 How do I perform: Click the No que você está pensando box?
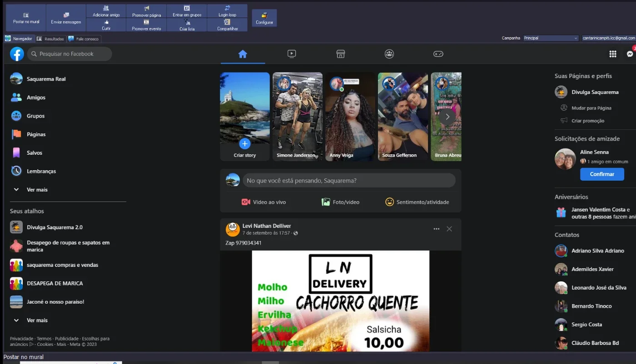pyautogui.click(x=349, y=181)
